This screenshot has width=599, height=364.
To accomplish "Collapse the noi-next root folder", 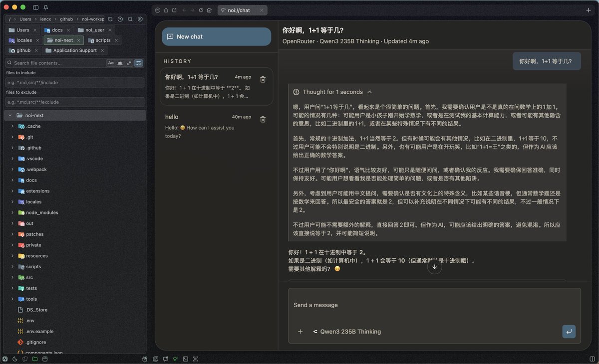I will click(x=10, y=115).
